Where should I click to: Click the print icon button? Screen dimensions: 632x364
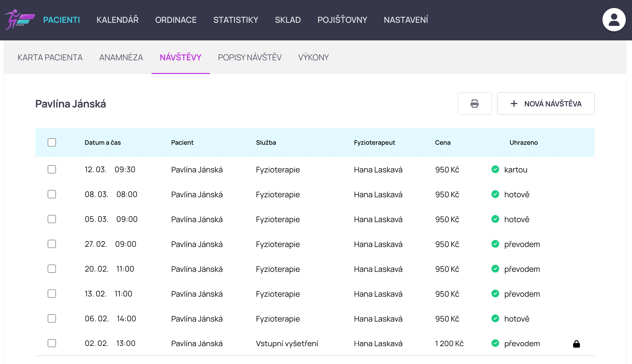[474, 104]
